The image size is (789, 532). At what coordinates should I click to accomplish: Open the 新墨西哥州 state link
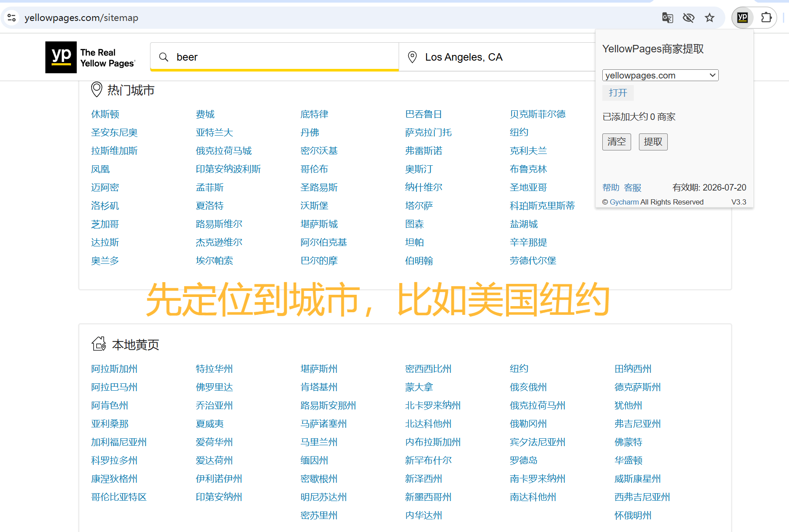pyautogui.click(x=428, y=497)
